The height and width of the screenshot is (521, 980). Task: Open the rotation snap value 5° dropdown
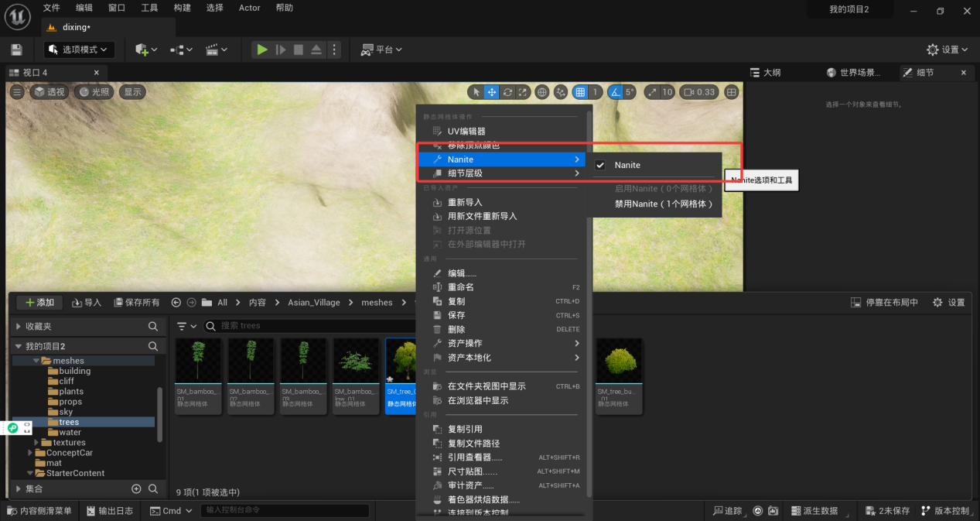pos(630,92)
